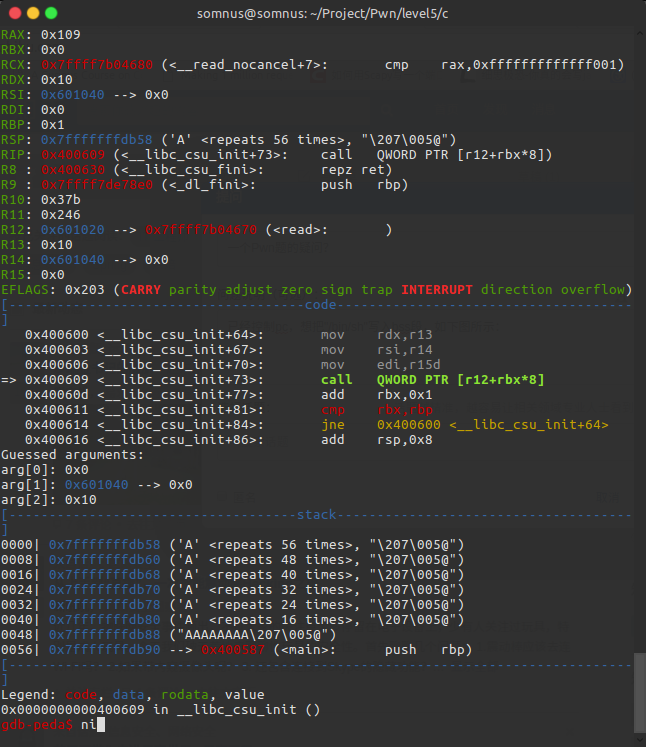Click stack address 0x7fffffffdb88
646x747 pixels.
click(104, 635)
